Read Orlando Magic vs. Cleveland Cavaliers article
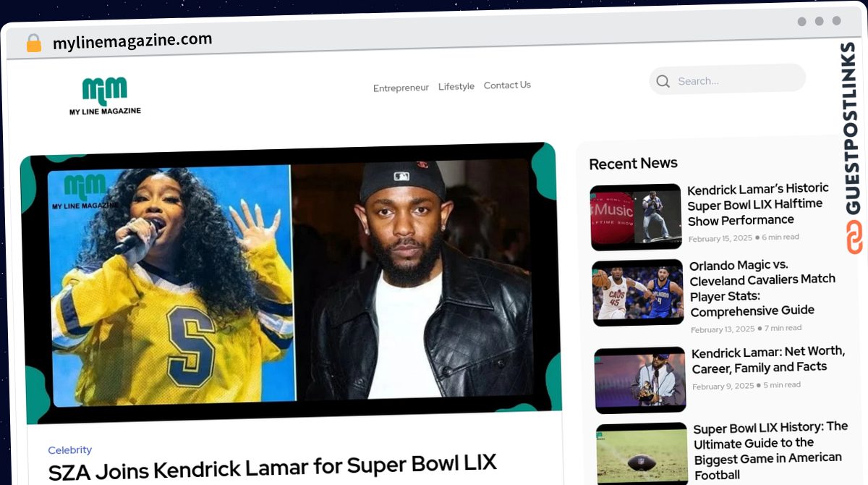 [762, 287]
